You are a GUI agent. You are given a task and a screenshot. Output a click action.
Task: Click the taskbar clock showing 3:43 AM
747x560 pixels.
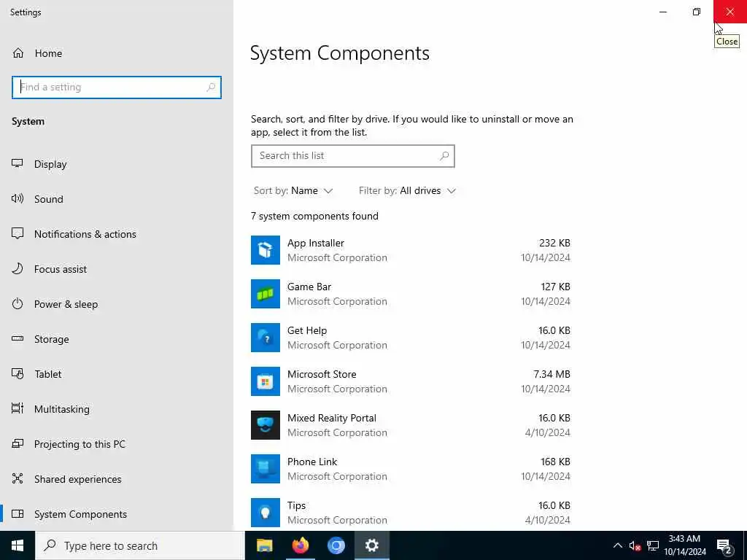pyautogui.click(x=685, y=545)
